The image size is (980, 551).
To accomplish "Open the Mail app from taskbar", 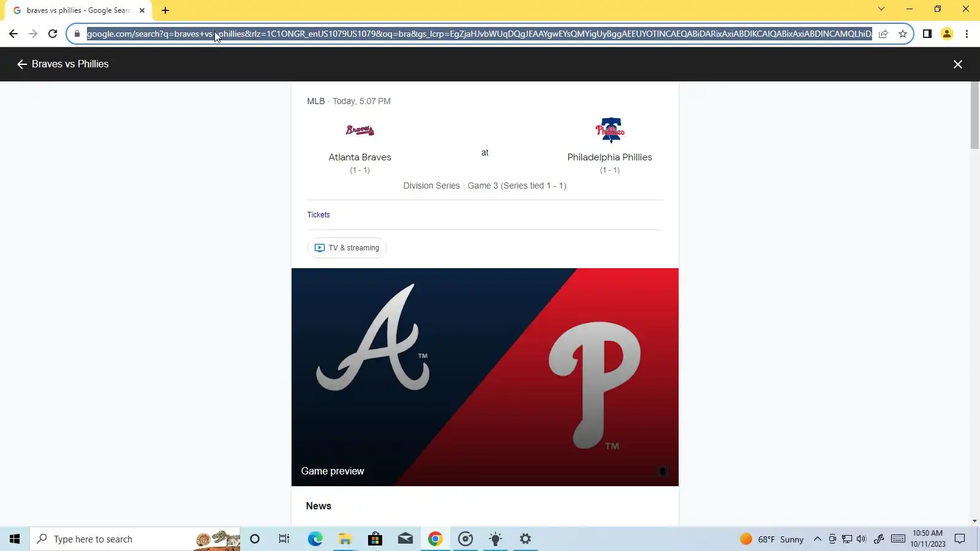I will [x=405, y=539].
